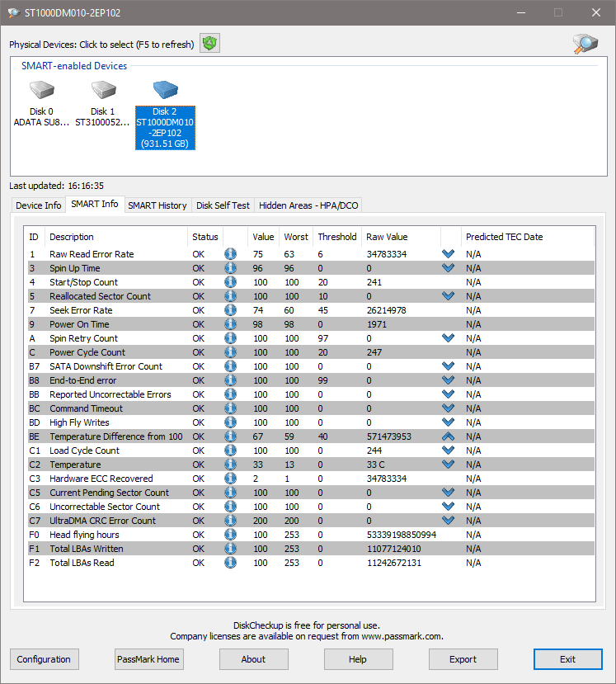Open info icon for Seek Error Rate
The width and height of the screenshot is (616, 684).
pos(231,310)
